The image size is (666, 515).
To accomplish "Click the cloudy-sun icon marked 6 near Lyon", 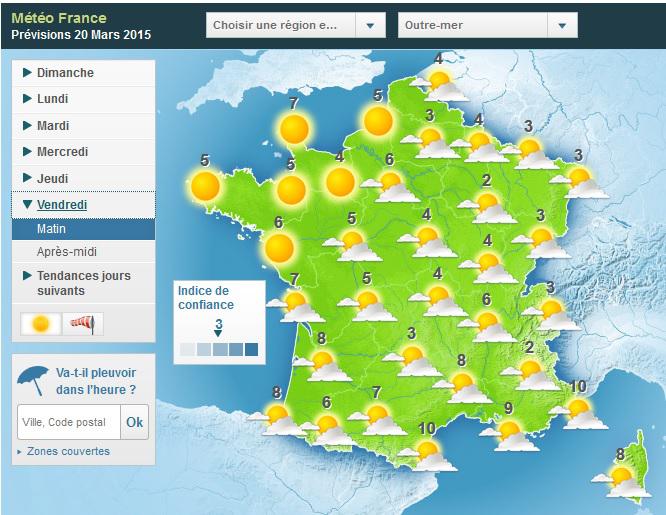I will tap(488, 326).
